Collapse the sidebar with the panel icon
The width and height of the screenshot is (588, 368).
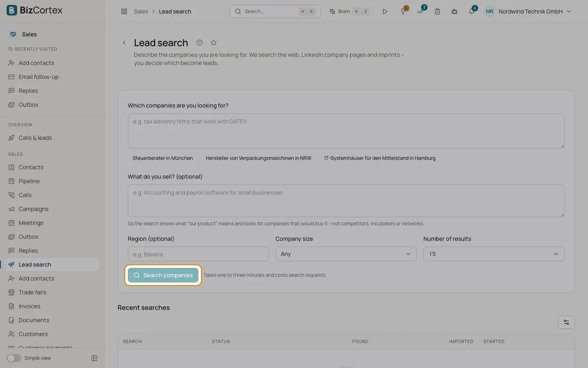coord(94,358)
